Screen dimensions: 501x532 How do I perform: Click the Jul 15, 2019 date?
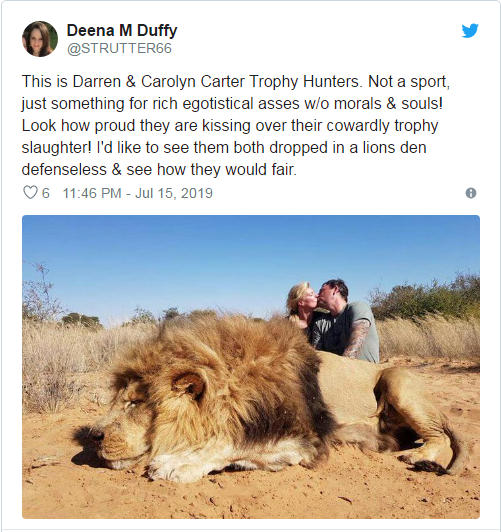(x=174, y=193)
